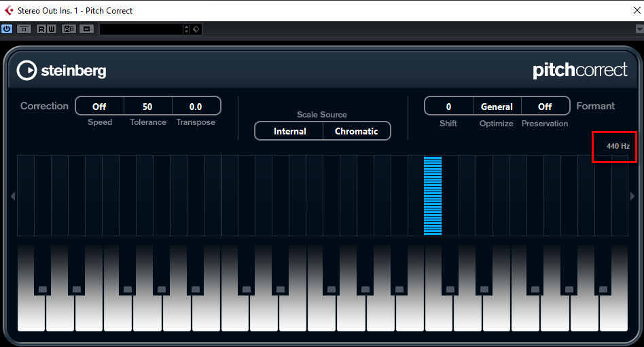This screenshot has height=347, width=644.
Task: Click the Correction label
Action: (44, 106)
